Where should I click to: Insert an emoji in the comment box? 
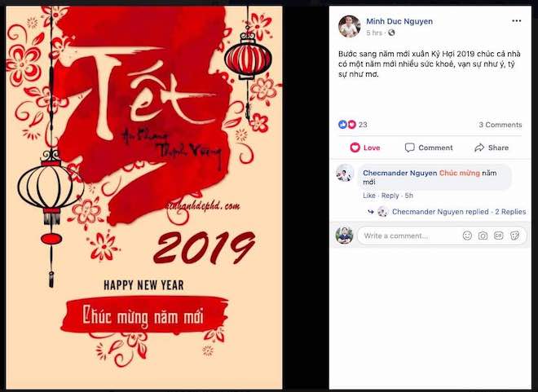pyautogui.click(x=467, y=236)
